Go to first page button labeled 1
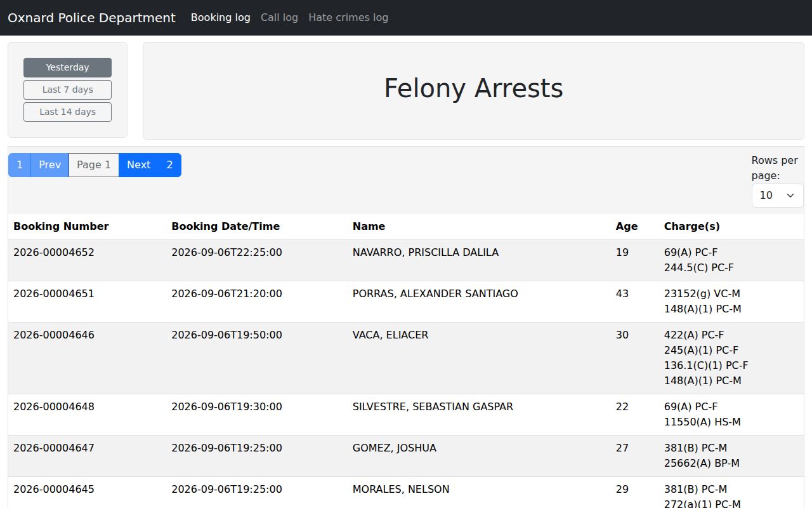Screen dimensions: 812x508 [20, 165]
